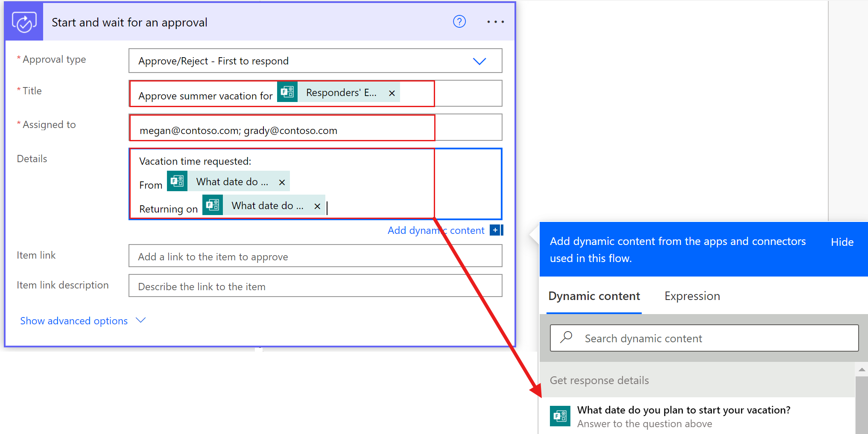The width and height of the screenshot is (868, 434).
Task: Click the Forms icon on Responders' Email token
Action: [x=287, y=92]
